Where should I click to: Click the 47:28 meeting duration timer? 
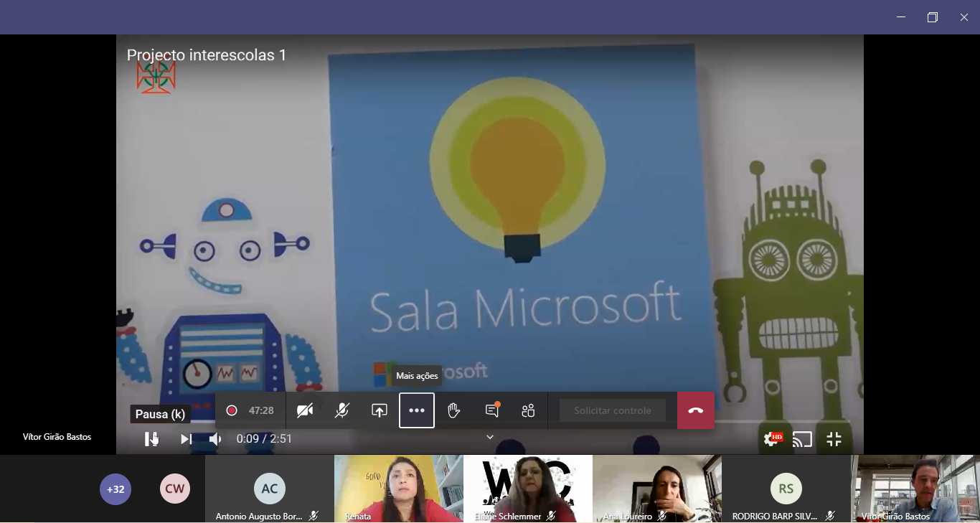coord(262,410)
